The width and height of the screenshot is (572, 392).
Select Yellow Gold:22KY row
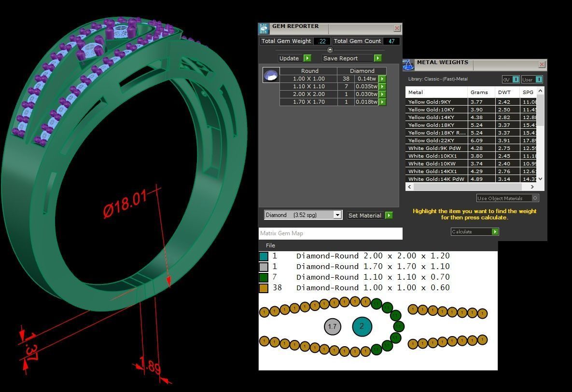tap(471, 140)
